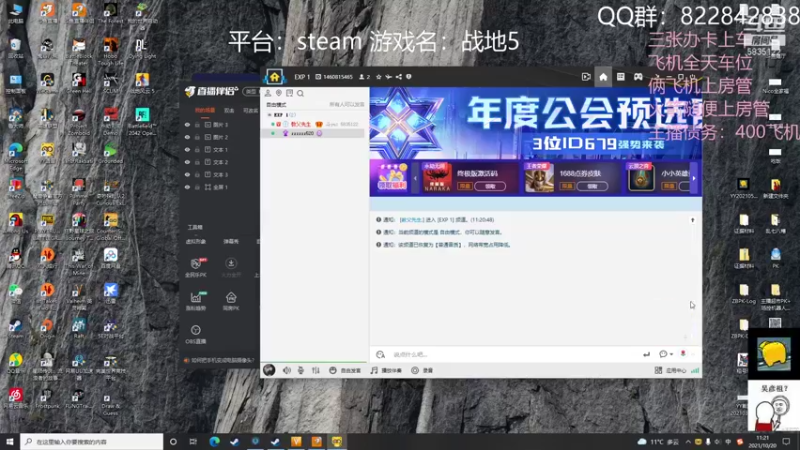This screenshot has width=800, height=450.
Task: Select the first scene tab in streaming companion
Action: (205, 110)
